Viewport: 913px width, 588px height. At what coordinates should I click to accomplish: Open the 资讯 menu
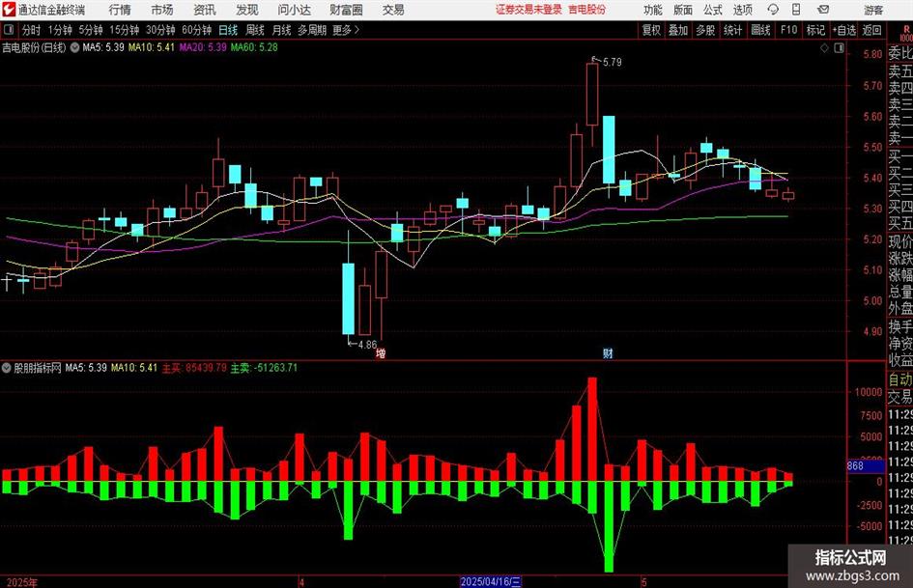click(205, 10)
